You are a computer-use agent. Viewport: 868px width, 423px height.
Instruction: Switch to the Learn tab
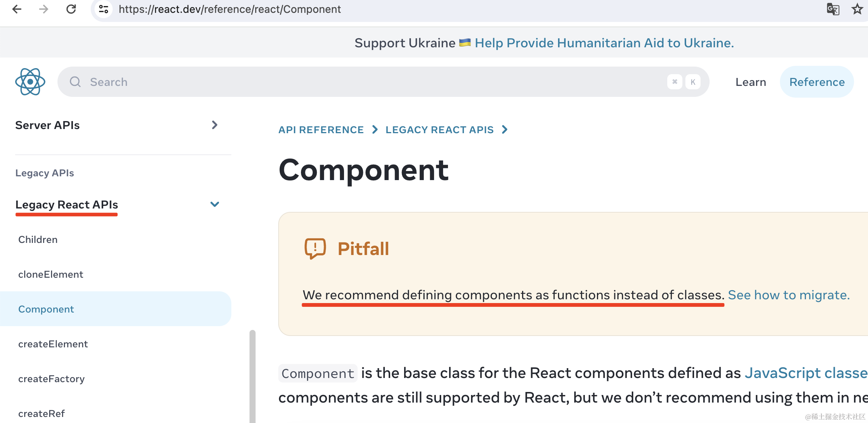750,82
